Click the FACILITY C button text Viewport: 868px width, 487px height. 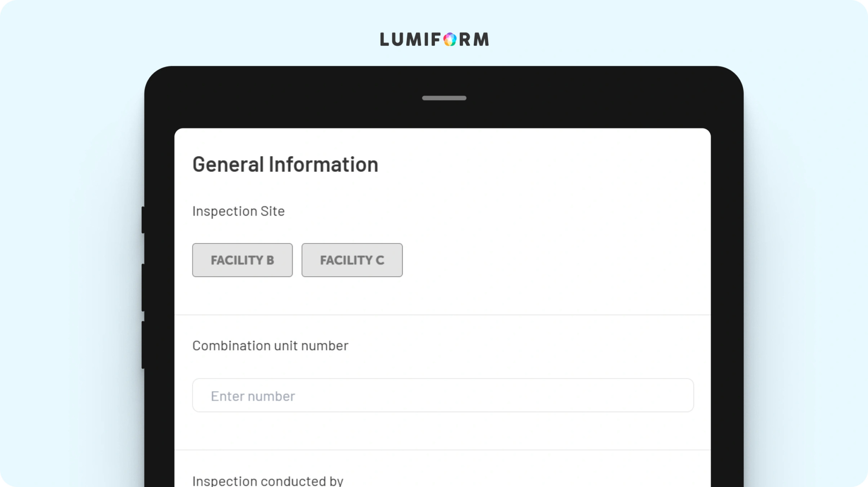[352, 260]
